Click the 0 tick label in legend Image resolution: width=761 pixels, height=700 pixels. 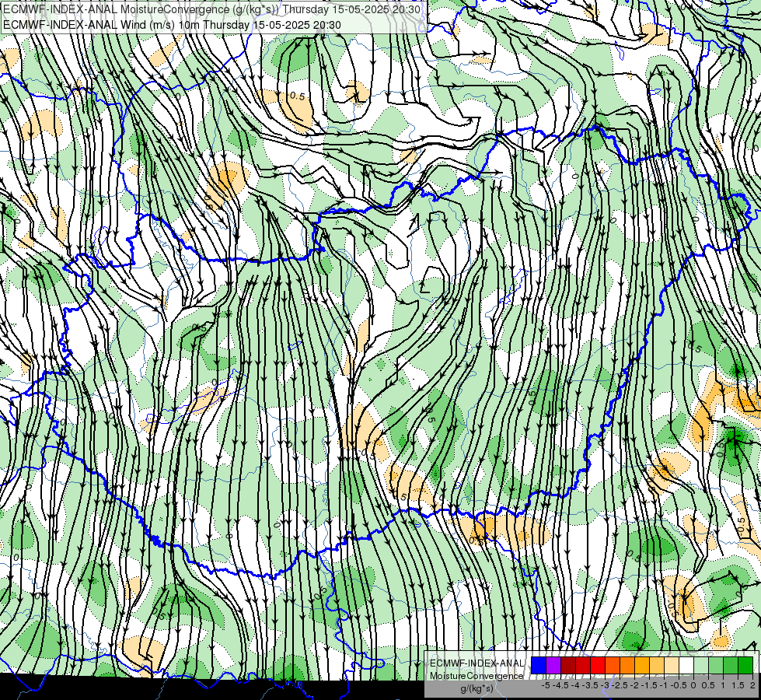tap(693, 685)
